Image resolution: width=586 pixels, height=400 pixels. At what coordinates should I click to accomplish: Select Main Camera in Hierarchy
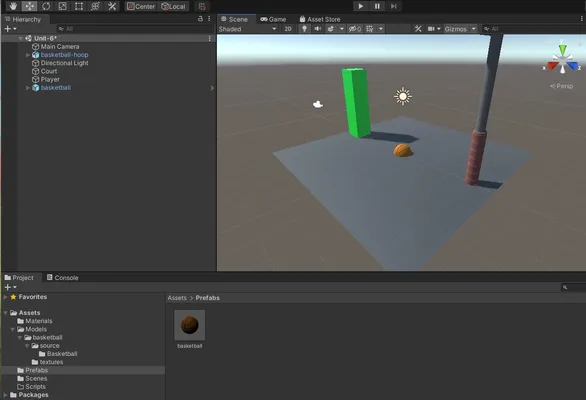[59, 47]
